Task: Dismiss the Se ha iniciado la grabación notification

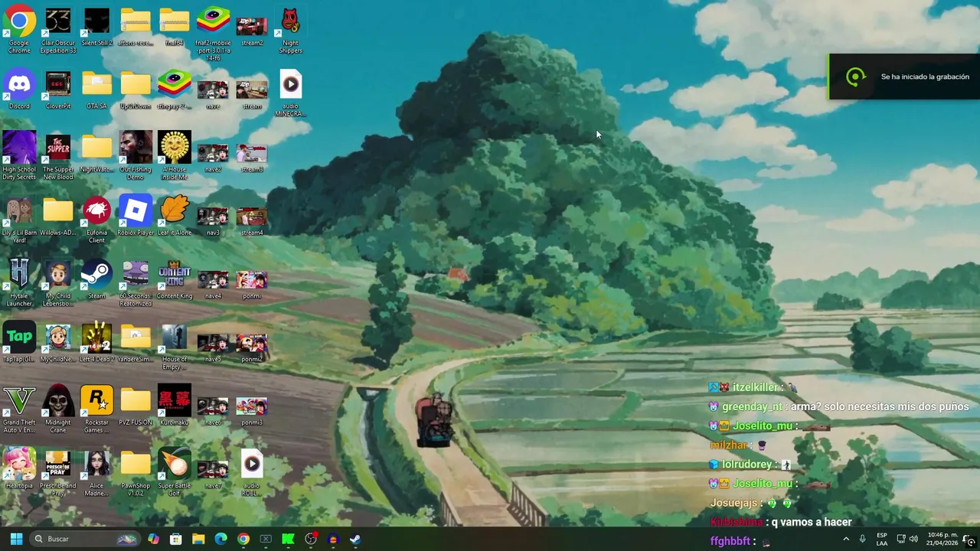Action: (904, 77)
